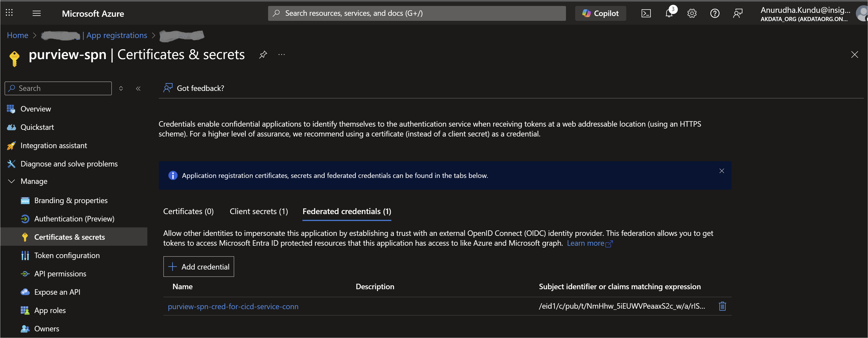Open Cloud Shell from the top bar
The height and width of the screenshot is (338, 868).
(646, 13)
